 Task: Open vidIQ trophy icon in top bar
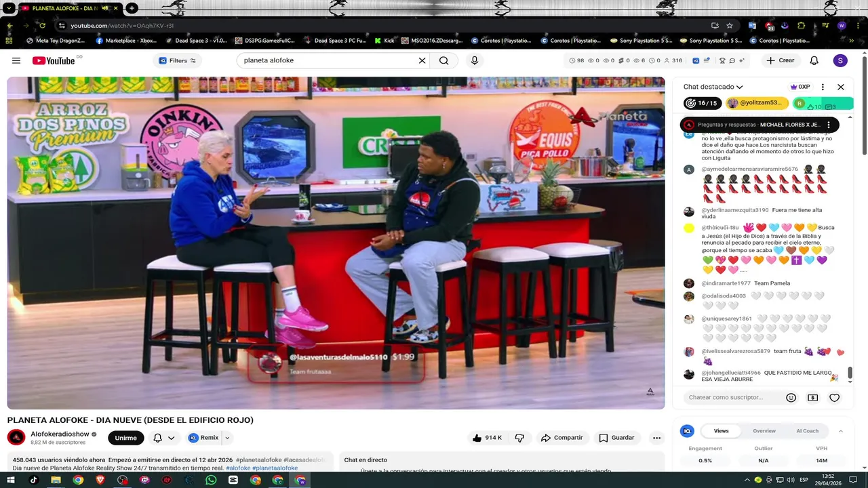[721, 60]
